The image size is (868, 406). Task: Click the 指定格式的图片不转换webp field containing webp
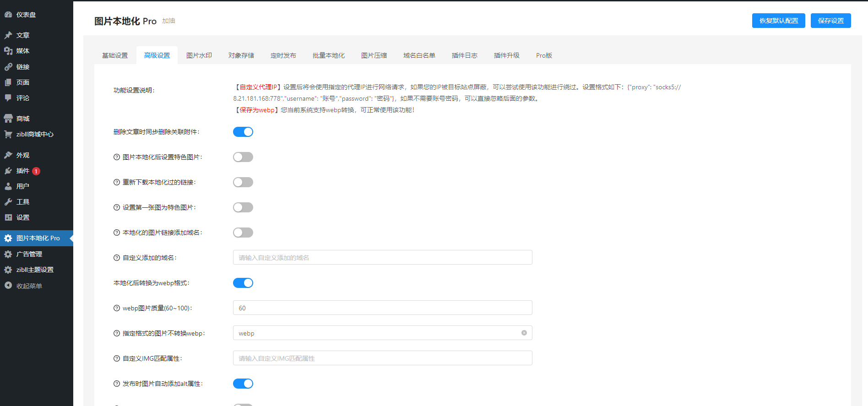click(x=383, y=333)
